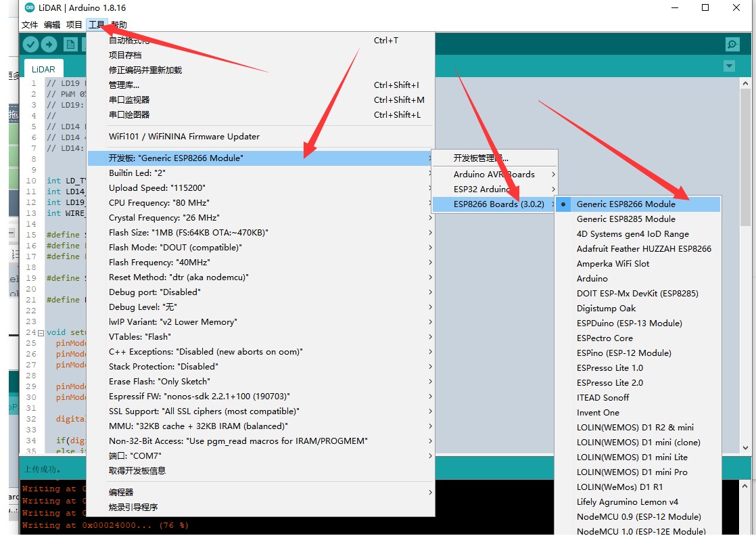Open the 帮助 menu
The image size is (756, 538).
[118, 24]
